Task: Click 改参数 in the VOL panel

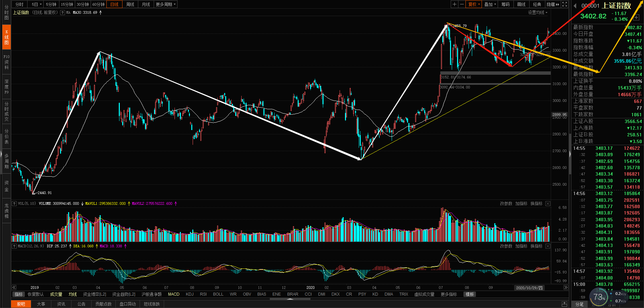Action: pyautogui.click(x=506, y=203)
